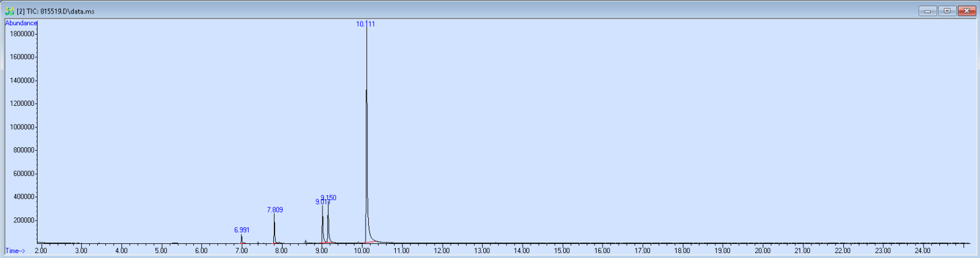This screenshot has height=258, width=980.
Task: Minimize the TIC chromatogram window
Action: (x=927, y=11)
